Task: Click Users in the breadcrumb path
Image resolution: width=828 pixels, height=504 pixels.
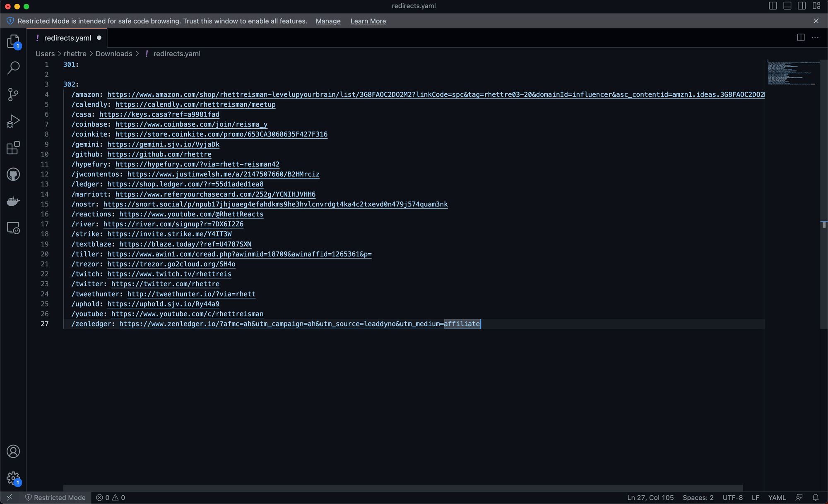Action: point(45,54)
